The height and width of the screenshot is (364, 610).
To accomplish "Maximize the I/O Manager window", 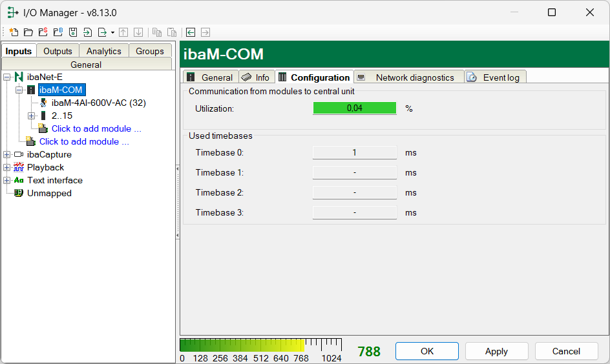I will (552, 12).
